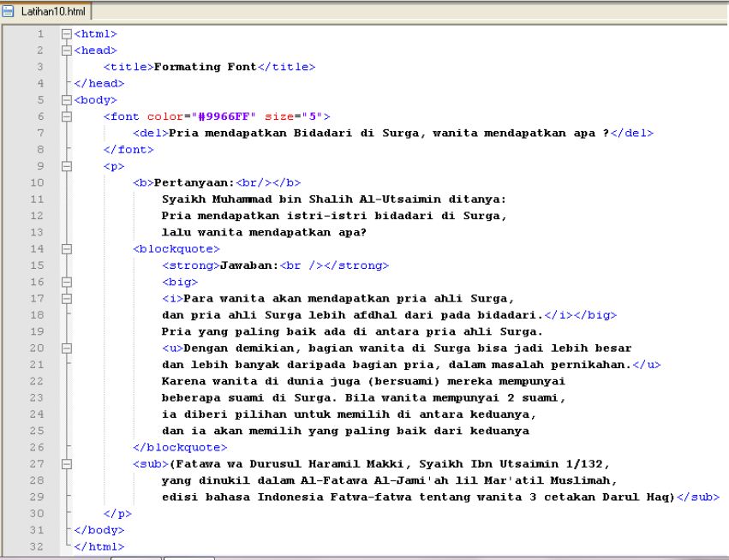Screen dimensions: 729x560
Task: Click the closing </head> tag on line 4
Action: point(99,84)
